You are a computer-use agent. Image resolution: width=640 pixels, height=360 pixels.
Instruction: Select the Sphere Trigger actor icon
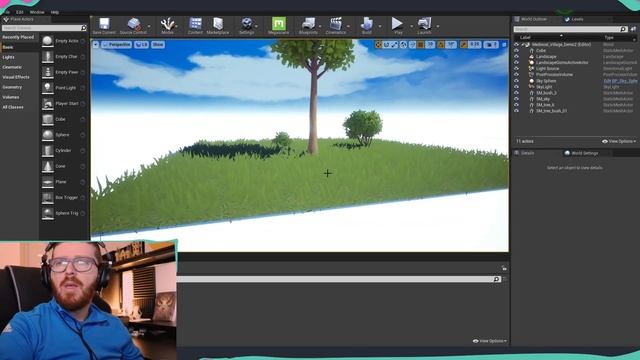[x=48, y=213]
